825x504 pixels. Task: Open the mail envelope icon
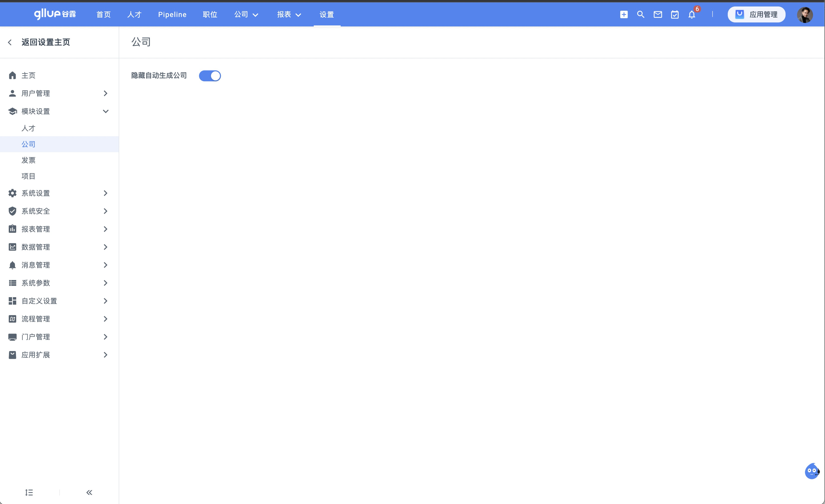(658, 14)
